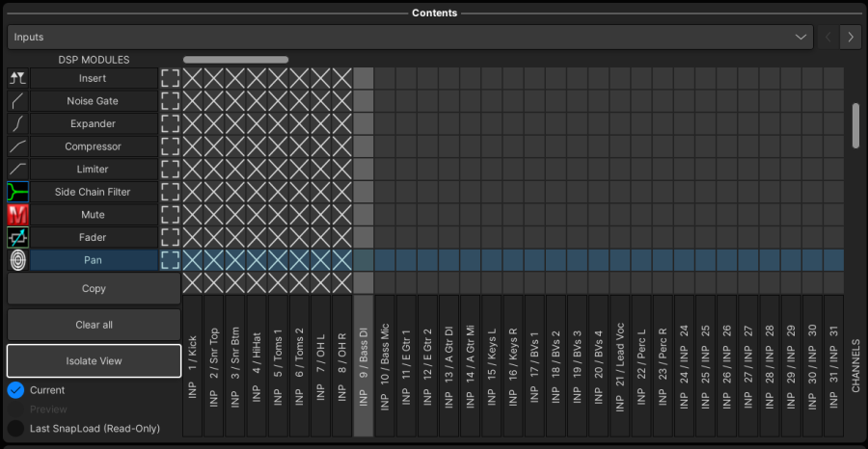Open the Inputs dropdown menu
The image size is (868, 449).
tap(410, 37)
